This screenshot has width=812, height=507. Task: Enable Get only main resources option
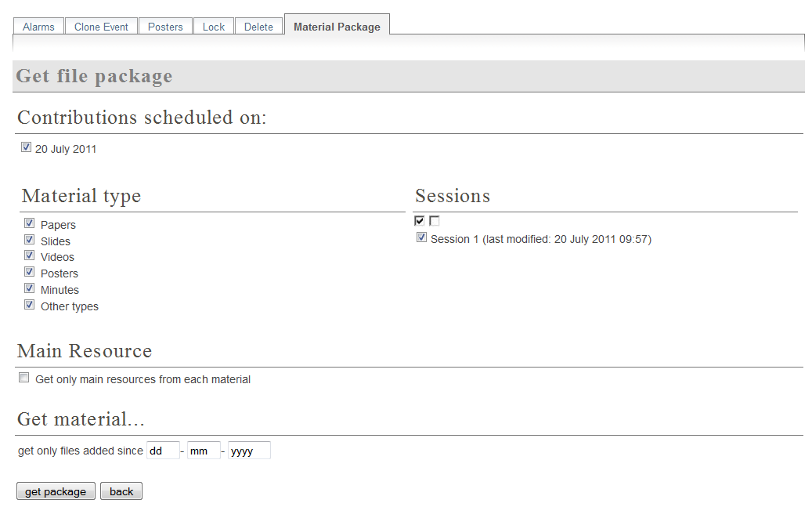pyautogui.click(x=23, y=378)
